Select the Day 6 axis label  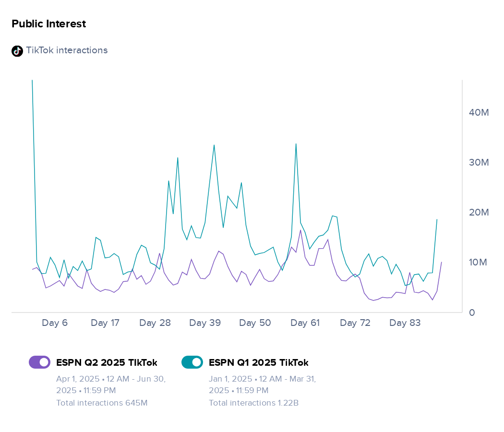(x=55, y=323)
